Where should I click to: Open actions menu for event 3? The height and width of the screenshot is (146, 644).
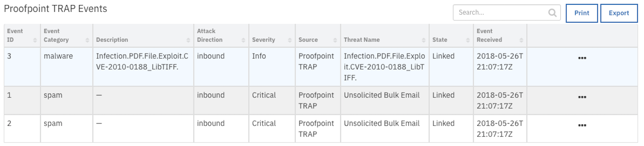[x=582, y=58]
